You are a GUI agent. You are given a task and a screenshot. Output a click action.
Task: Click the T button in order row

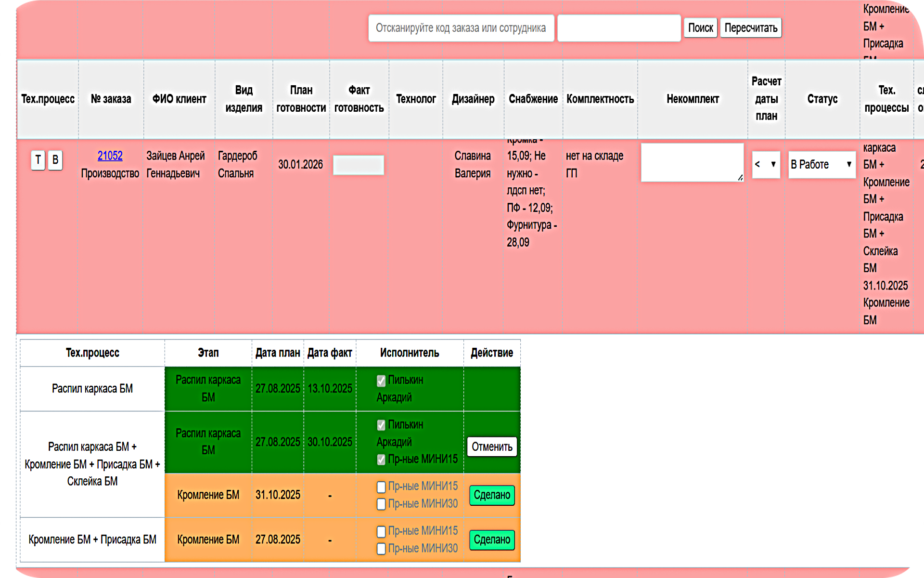[38, 160]
